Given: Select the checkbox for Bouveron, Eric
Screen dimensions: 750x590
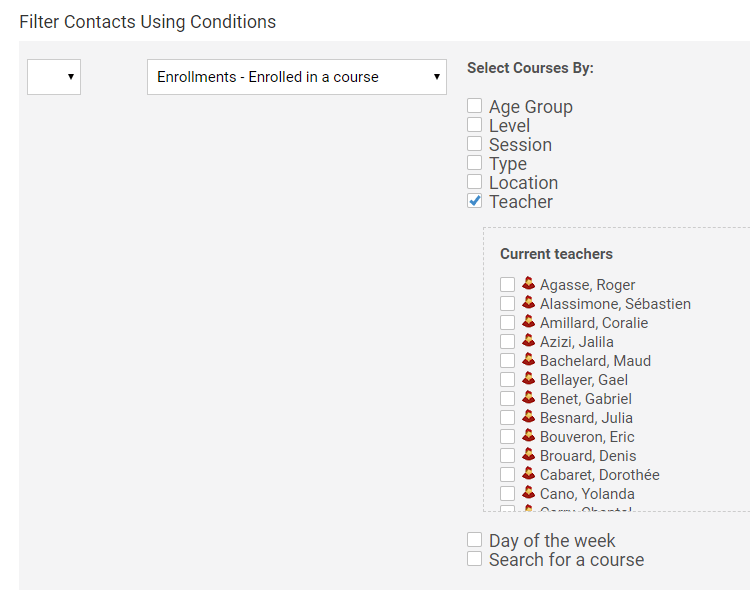Looking at the screenshot, I should tap(508, 437).
